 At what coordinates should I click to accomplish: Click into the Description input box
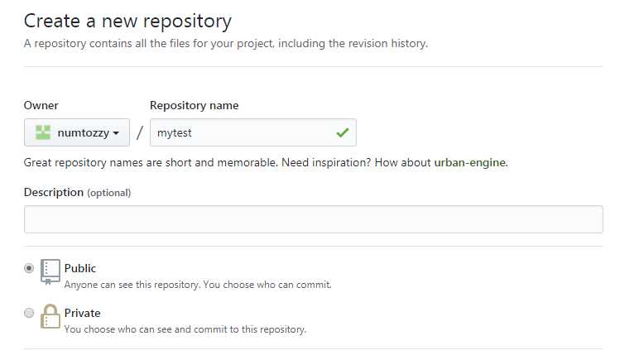tap(314, 219)
